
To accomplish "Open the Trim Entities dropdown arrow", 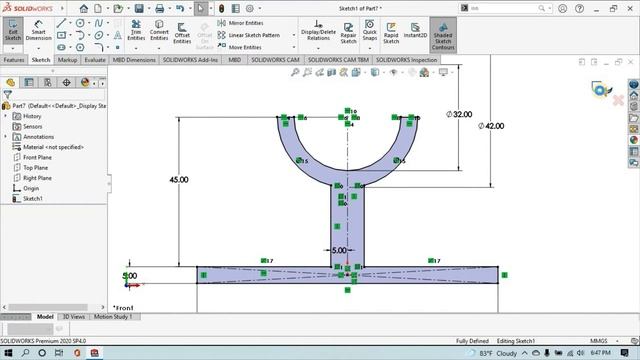I will [136, 49].
